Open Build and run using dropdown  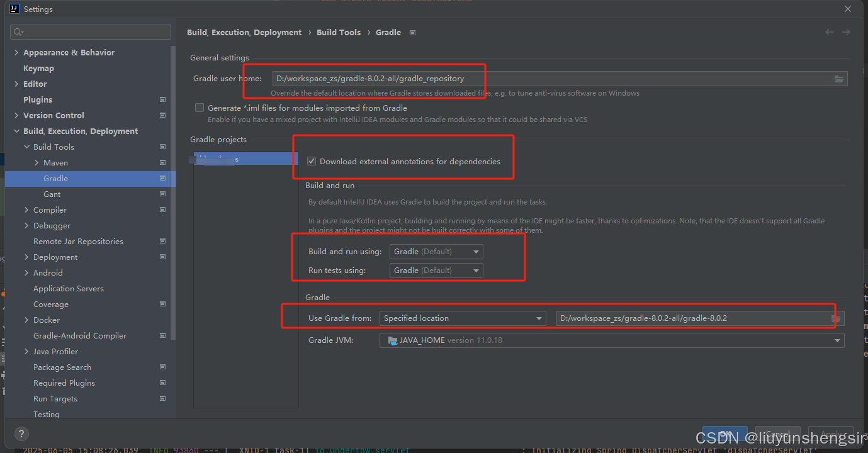click(x=436, y=252)
